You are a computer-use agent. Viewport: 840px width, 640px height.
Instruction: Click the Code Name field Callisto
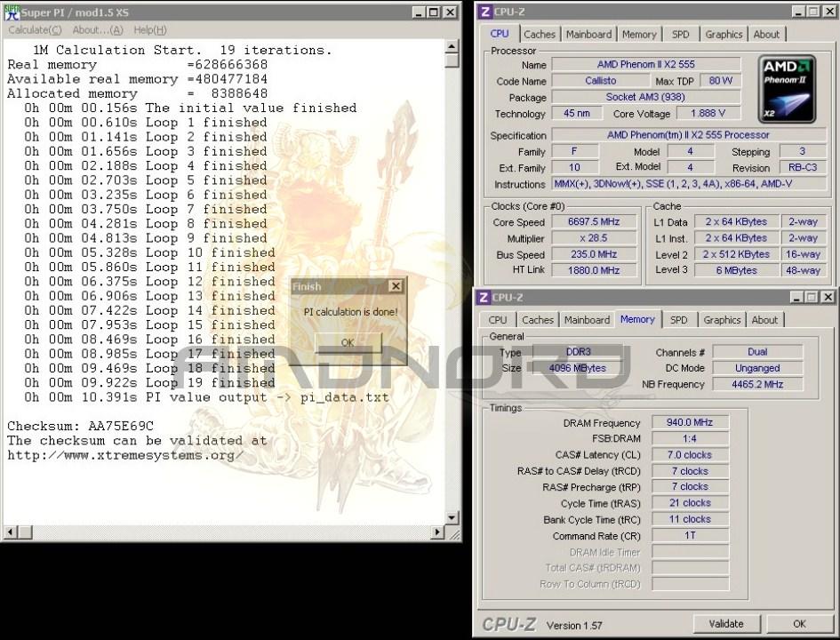click(601, 81)
